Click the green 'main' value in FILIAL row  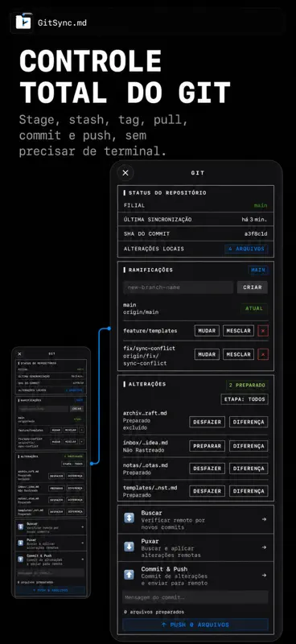(x=261, y=205)
